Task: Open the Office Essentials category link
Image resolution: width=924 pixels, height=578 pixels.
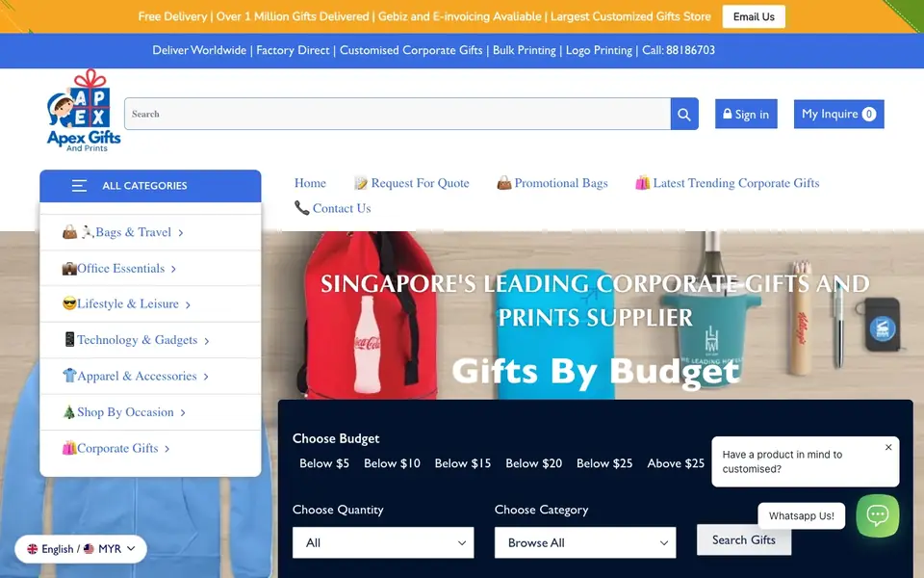Action: [121, 269]
